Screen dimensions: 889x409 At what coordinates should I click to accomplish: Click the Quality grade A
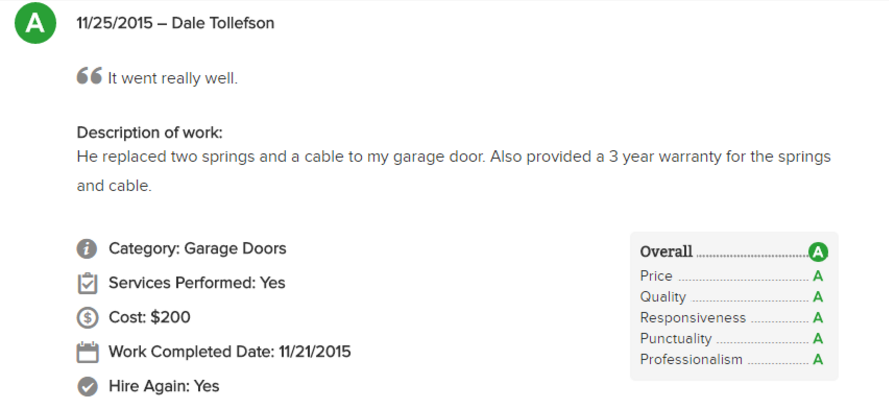(x=818, y=297)
